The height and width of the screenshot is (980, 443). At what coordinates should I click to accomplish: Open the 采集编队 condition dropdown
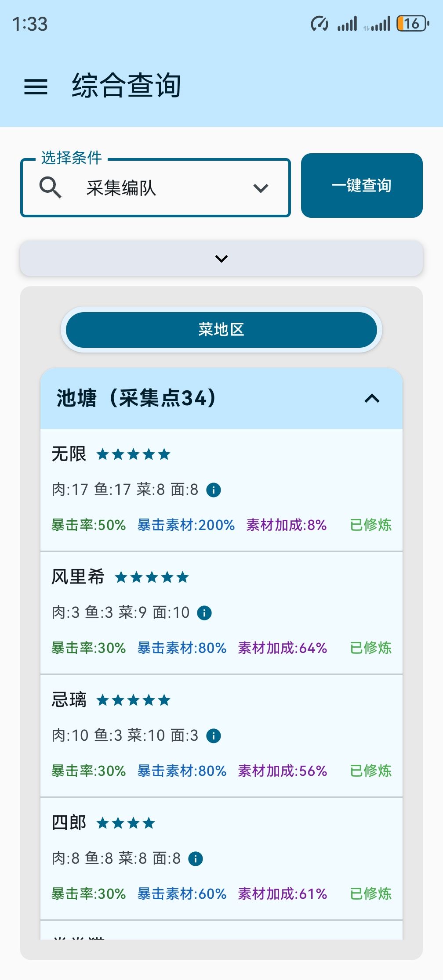click(x=156, y=188)
